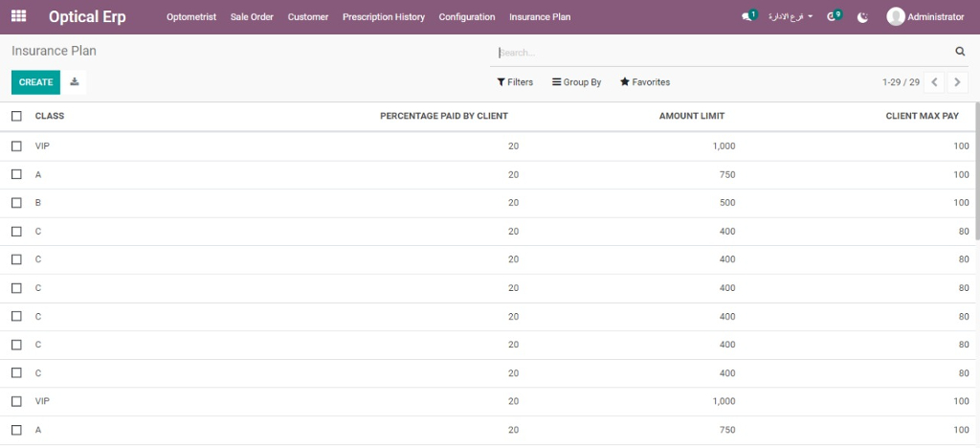
Task: Open the Group By dropdown
Action: point(576,82)
